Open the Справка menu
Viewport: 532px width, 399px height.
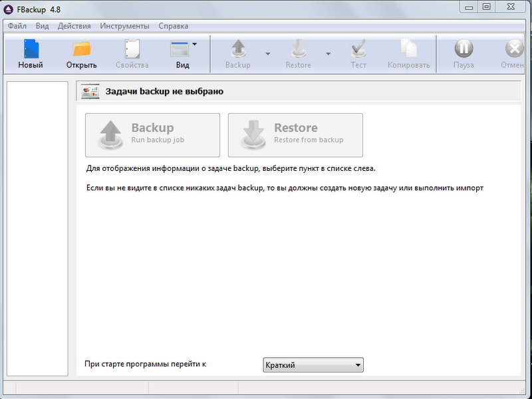click(174, 26)
